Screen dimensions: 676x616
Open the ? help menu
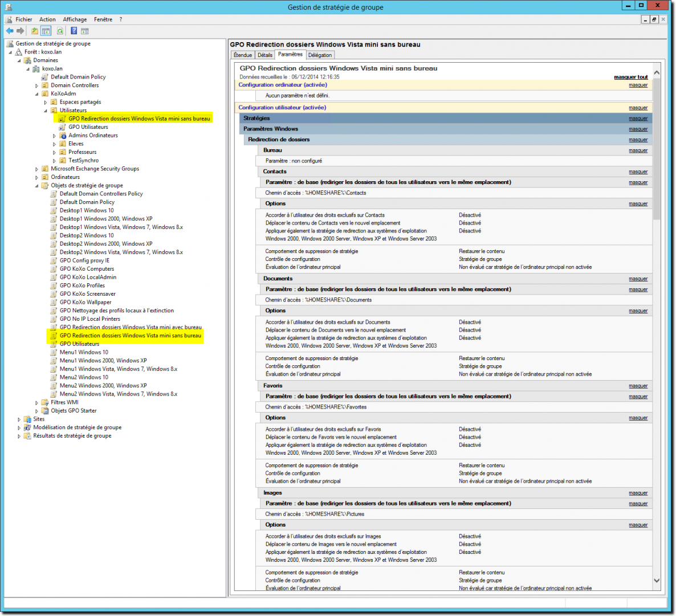coord(121,19)
